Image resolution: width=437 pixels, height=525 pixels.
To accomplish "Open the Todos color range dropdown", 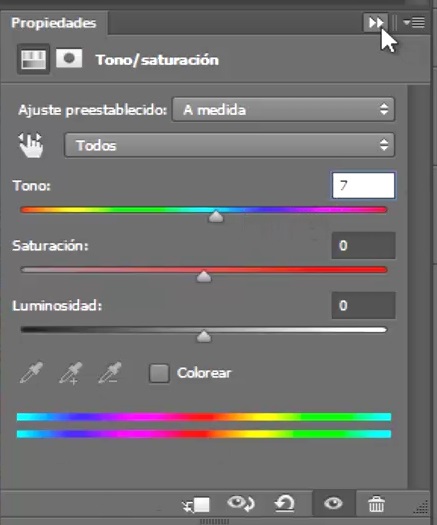I will 229,145.
